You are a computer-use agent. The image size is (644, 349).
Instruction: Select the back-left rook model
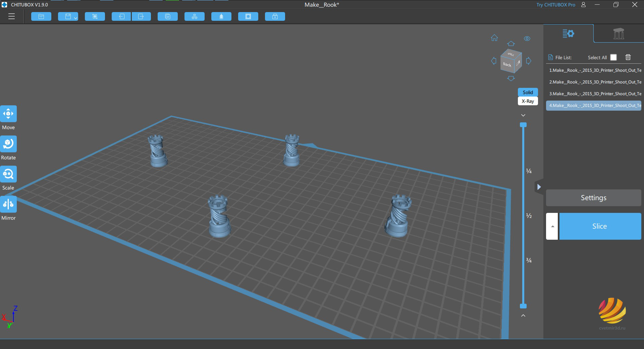point(157,151)
